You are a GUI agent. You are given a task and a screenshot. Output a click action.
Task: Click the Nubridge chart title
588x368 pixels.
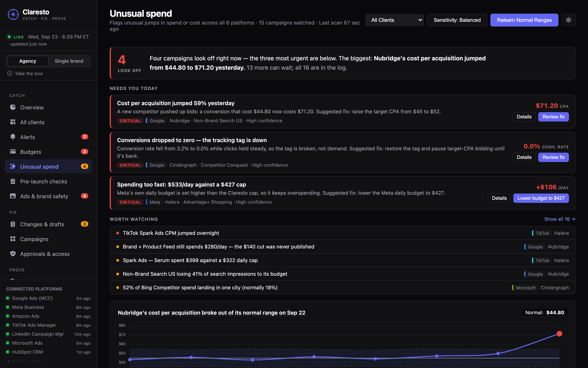[x=211, y=313]
